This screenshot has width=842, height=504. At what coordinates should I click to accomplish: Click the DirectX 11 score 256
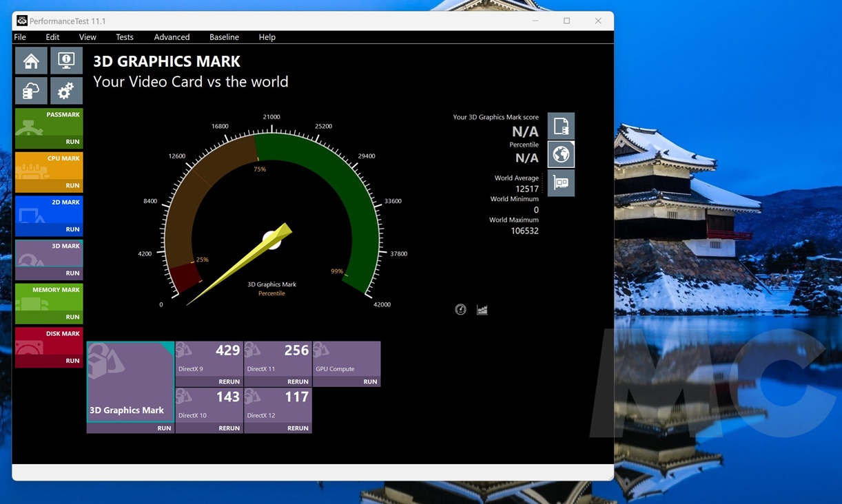pyautogui.click(x=296, y=350)
